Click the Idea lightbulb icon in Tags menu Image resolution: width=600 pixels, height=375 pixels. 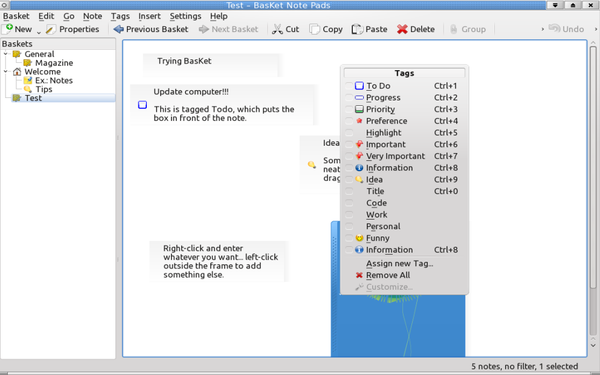359,179
